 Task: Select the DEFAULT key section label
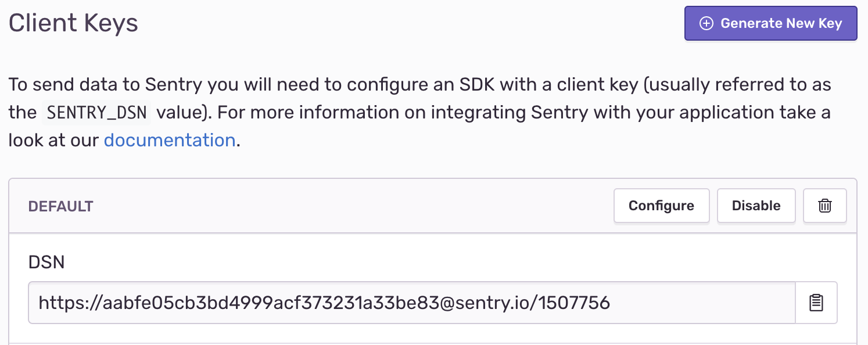pos(60,206)
